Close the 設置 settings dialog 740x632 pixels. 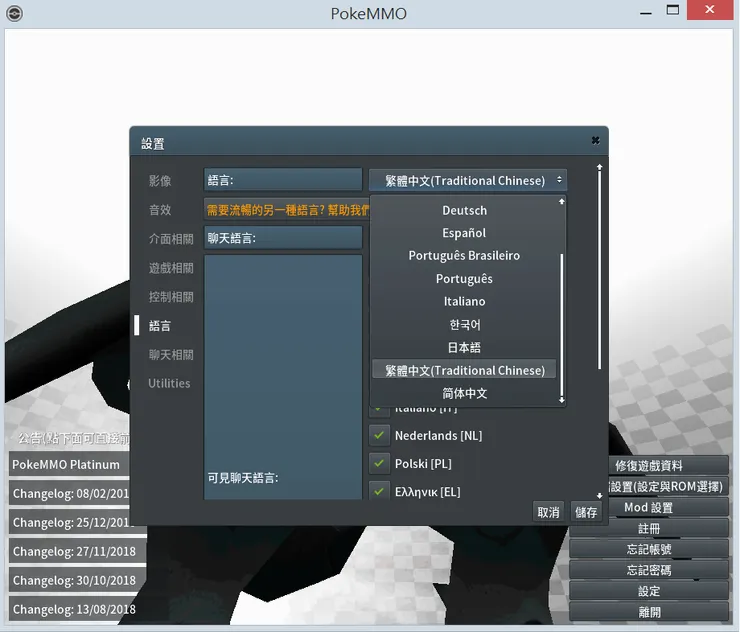595,140
